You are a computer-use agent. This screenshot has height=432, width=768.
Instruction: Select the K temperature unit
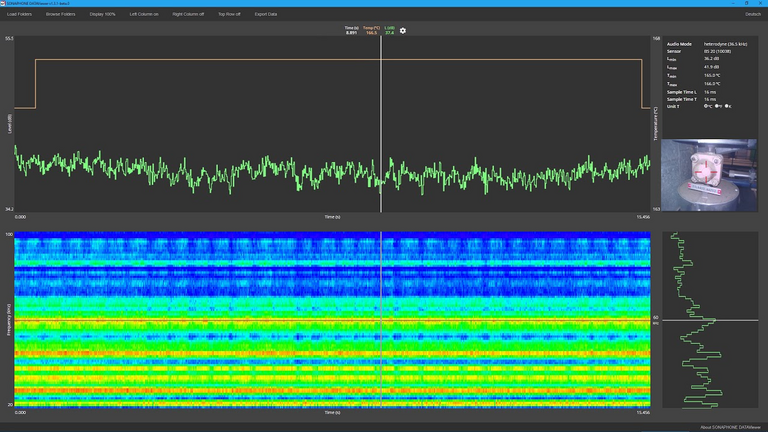point(728,105)
